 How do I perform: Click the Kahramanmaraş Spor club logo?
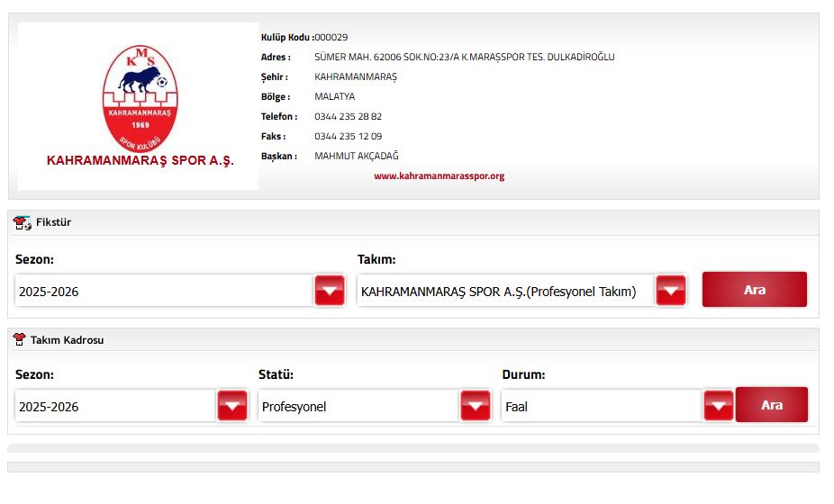pyautogui.click(x=141, y=99)
